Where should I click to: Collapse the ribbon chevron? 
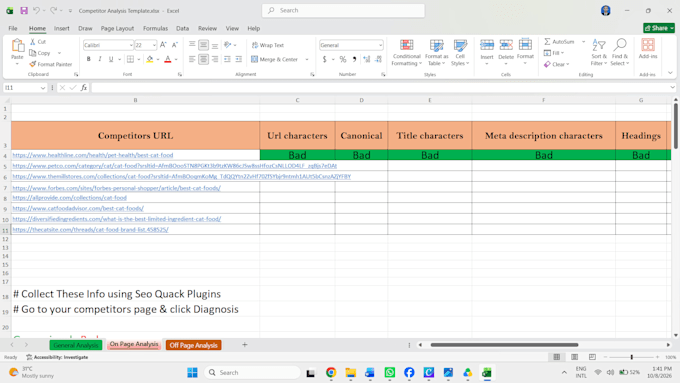point(670,73)
